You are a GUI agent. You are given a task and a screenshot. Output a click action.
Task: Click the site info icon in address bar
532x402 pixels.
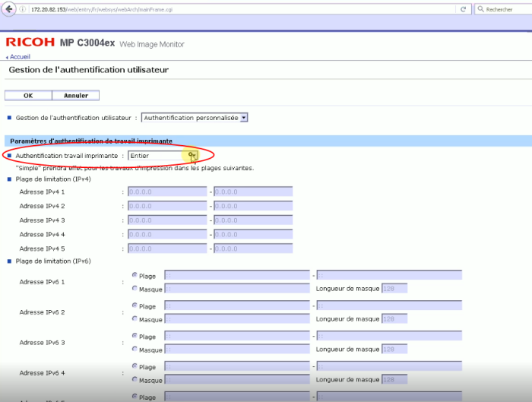tap(24, 9)
